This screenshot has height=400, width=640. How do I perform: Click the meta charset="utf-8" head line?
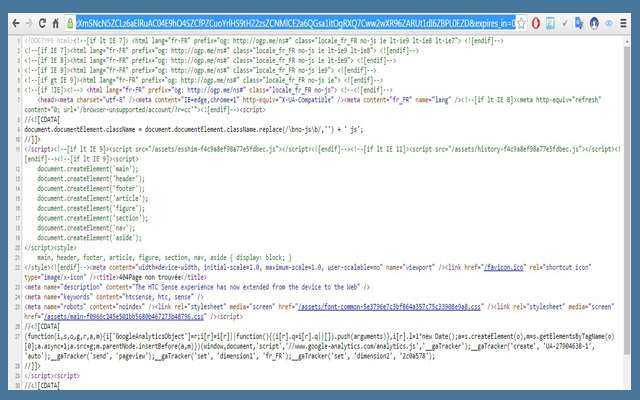click(319, 100)
